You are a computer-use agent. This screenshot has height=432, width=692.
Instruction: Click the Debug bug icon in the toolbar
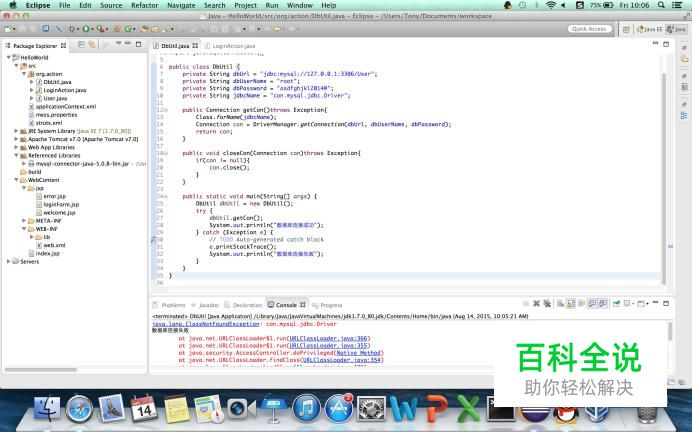(71, 29)
